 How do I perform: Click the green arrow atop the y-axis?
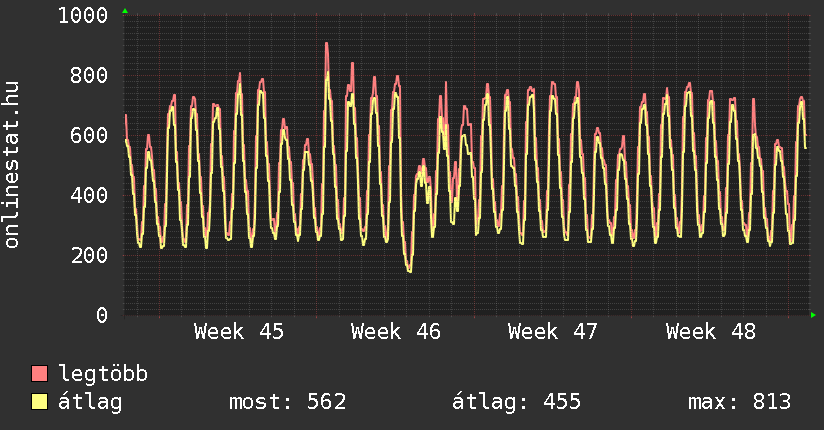(124, 11)
